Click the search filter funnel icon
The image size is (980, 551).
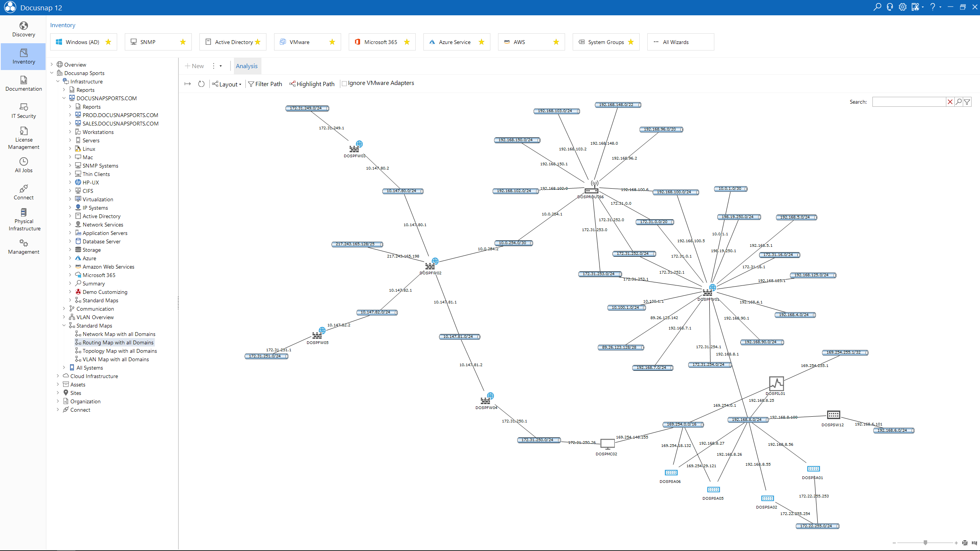[967, 102]
